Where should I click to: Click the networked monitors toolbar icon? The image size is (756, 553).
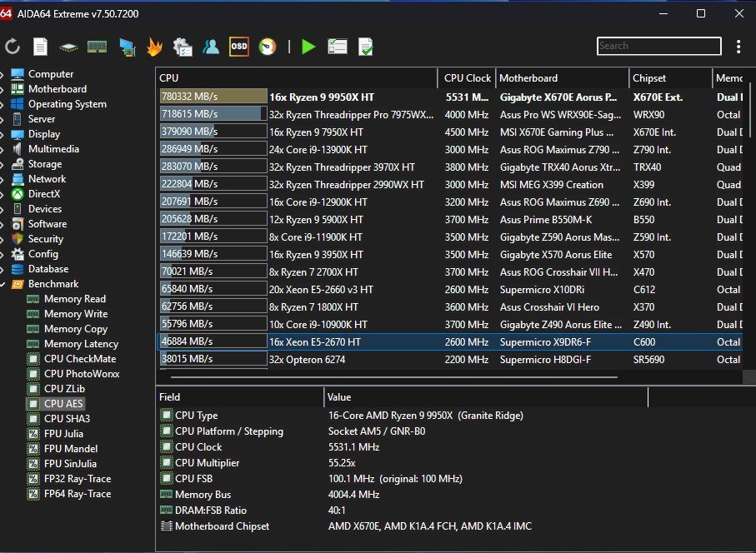(x=128, y=47)
